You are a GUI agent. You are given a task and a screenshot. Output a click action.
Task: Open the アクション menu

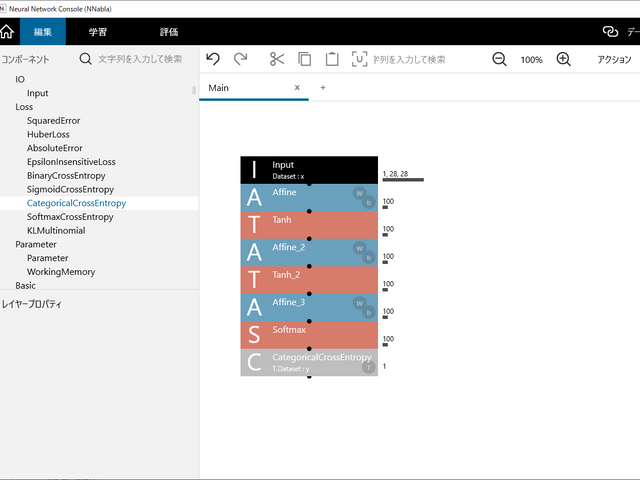tap(613, 60)
